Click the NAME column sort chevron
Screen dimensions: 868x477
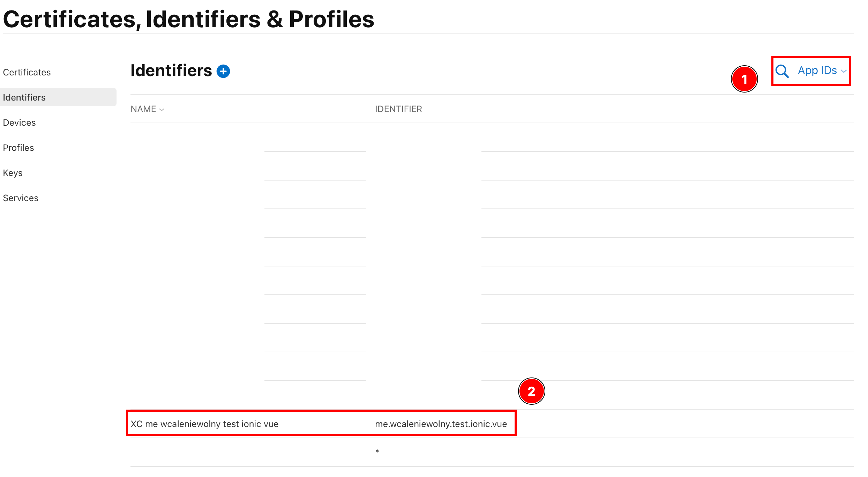162,110
